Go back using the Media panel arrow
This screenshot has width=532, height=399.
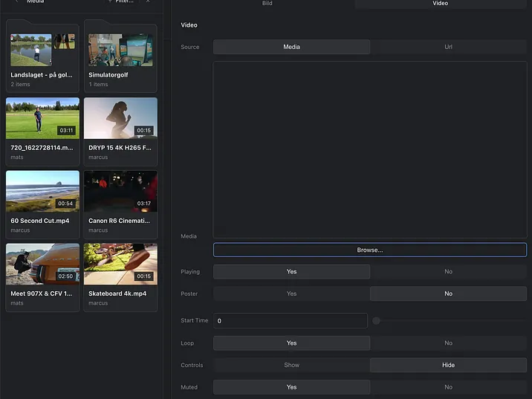(16, 2)
